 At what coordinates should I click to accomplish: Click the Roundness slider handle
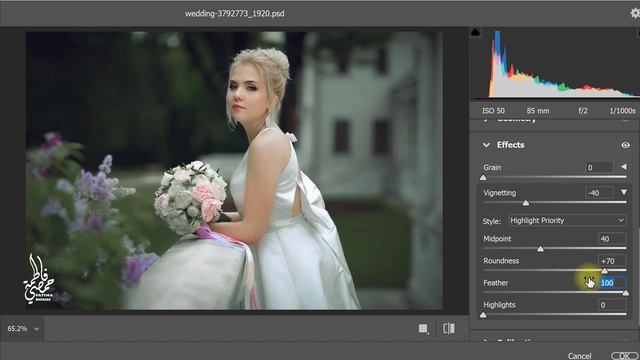click(x=604, y=271)
